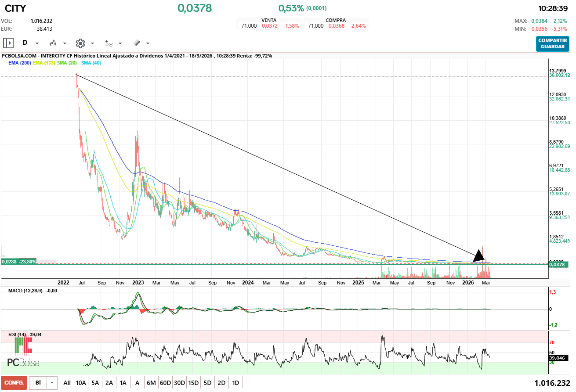Toggle the SMA (40) indicator legend
Image resolution: width=576 pixels, height=392 pixels.
tap(91, 63)
